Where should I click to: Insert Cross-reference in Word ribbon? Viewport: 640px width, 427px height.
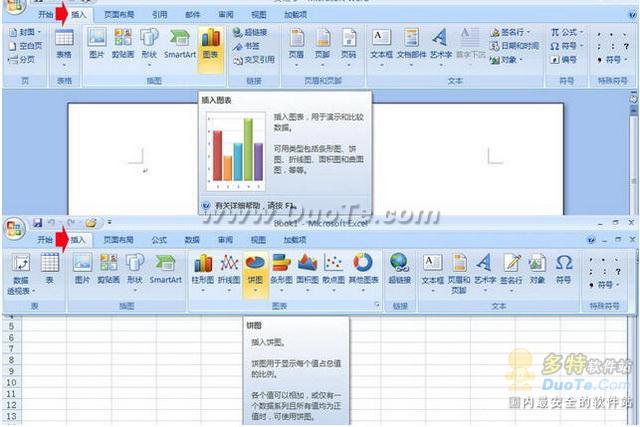point(253,60)
